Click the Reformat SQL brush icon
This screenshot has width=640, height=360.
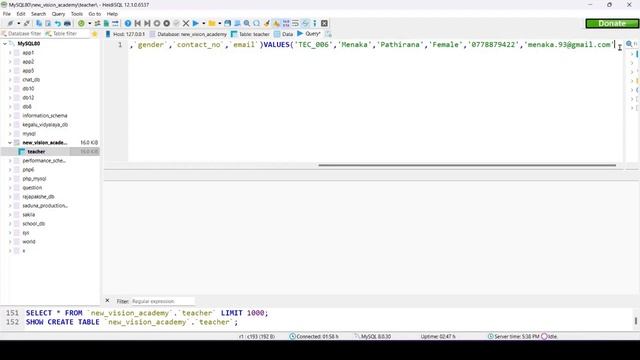[267, 23]
